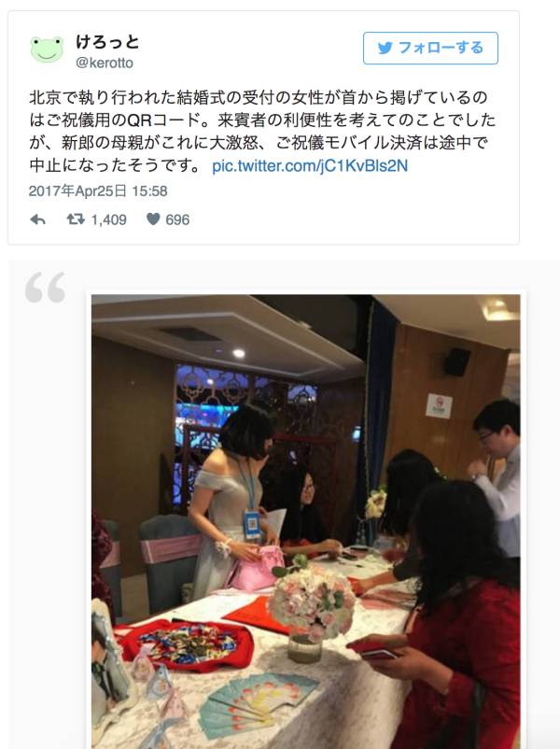Open the pic.twitter.com/jC1KvBls2N link
This screenshot has height=749, width=560.
310,166
